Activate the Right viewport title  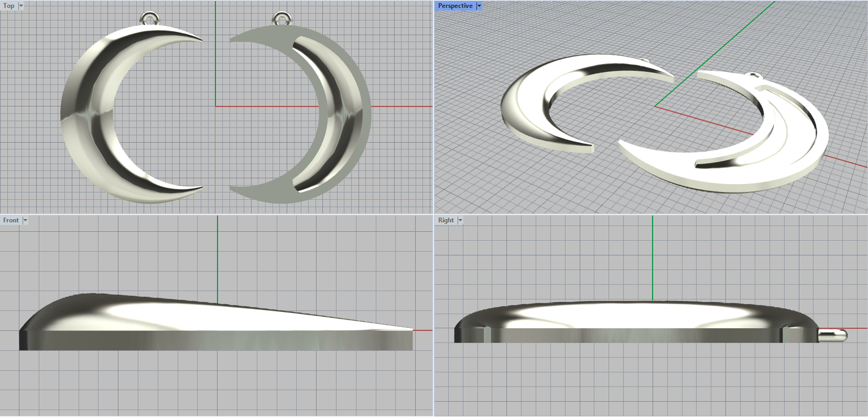[446, 220]
